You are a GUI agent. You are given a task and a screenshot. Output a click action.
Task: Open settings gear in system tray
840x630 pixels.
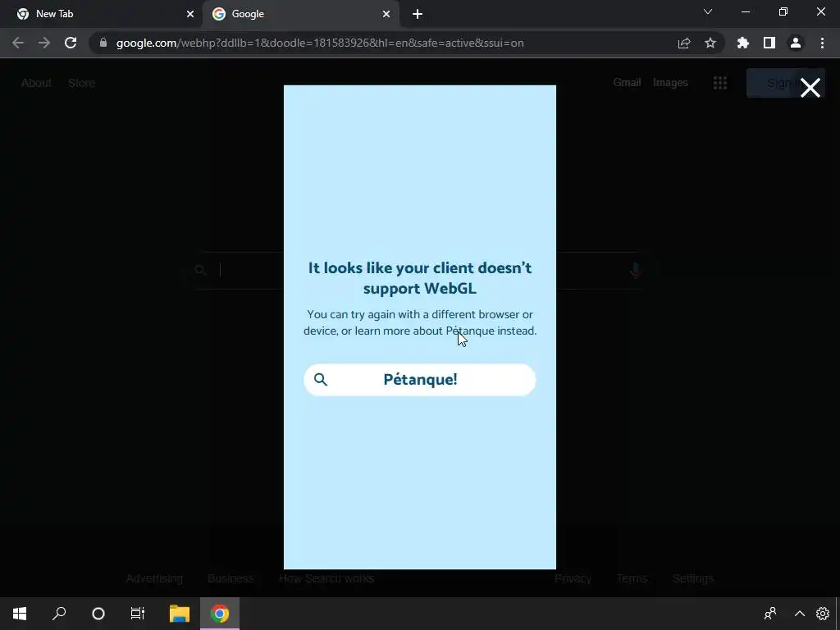click(x=823, y=614)
